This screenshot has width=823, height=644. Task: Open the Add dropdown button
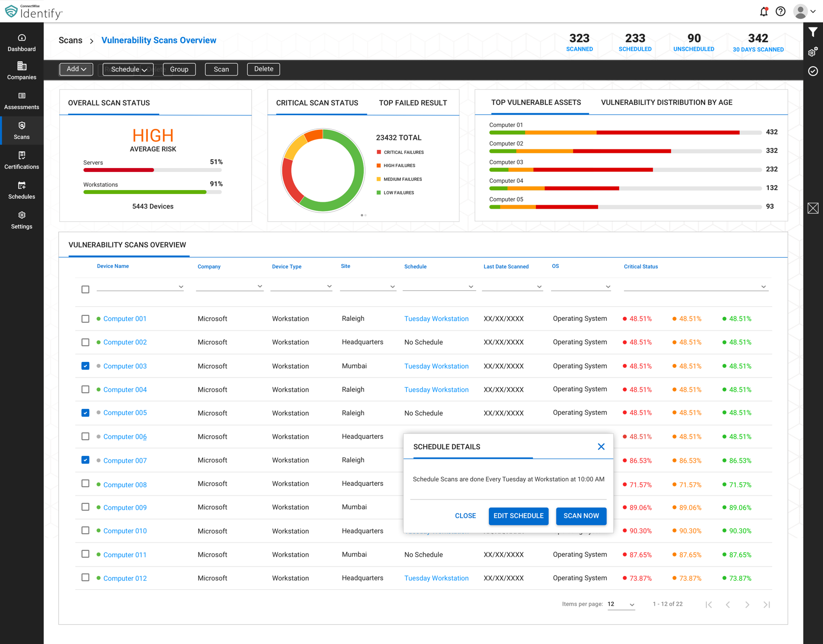point(76,69)
